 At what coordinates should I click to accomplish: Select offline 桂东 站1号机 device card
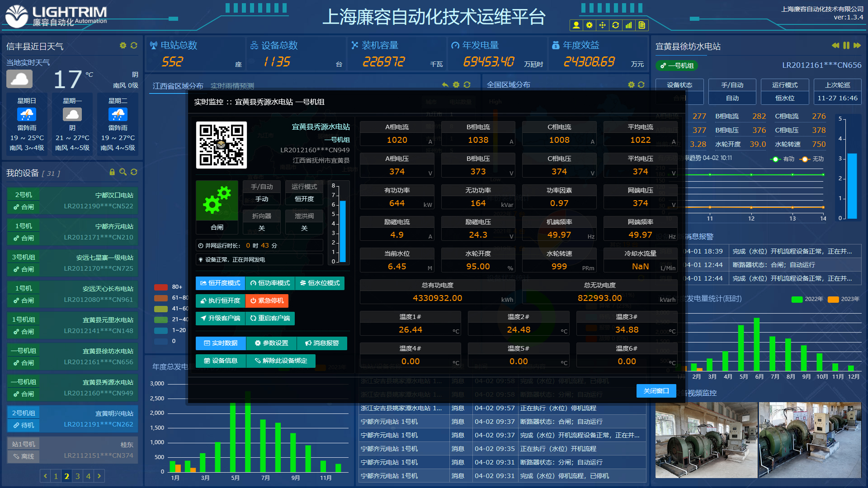pos(73,450)
